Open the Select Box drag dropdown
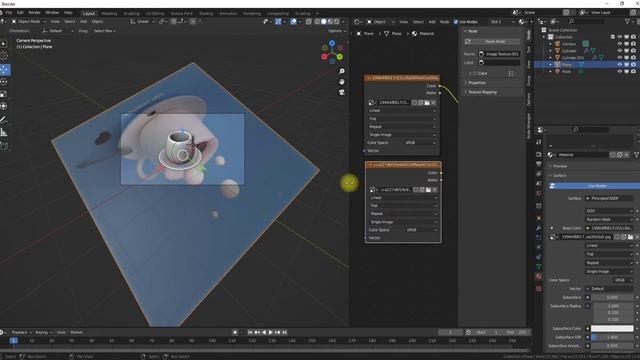This screenshot has height=360, width=640. [x=104, y=31]
